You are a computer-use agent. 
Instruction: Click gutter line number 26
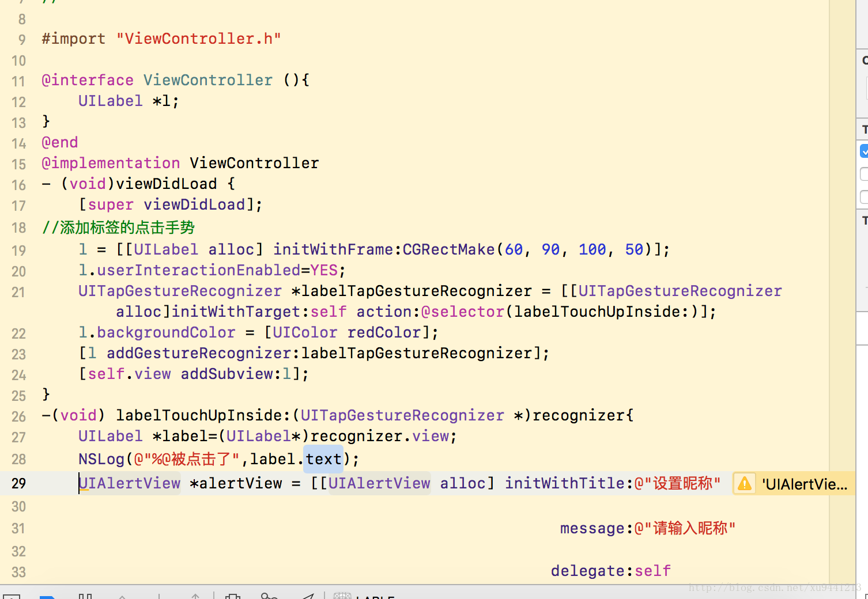(x=18, y=416)
